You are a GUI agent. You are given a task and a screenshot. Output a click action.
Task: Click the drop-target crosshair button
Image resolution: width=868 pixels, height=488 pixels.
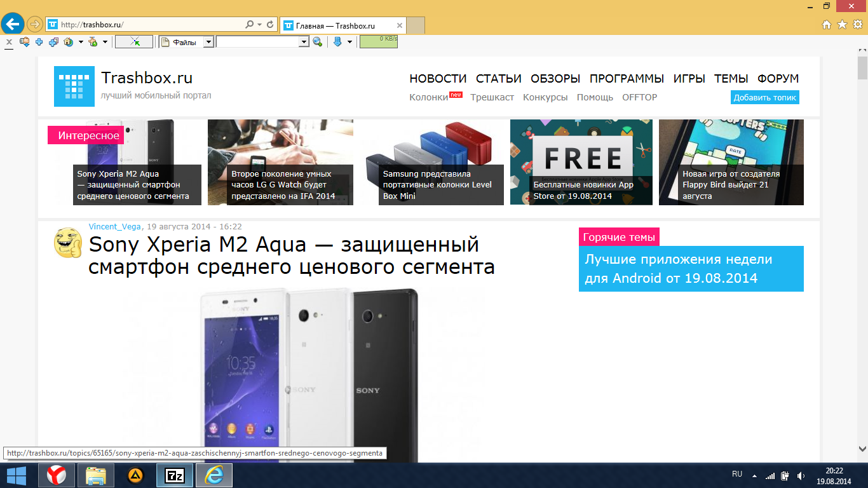(x=134, y=42)
